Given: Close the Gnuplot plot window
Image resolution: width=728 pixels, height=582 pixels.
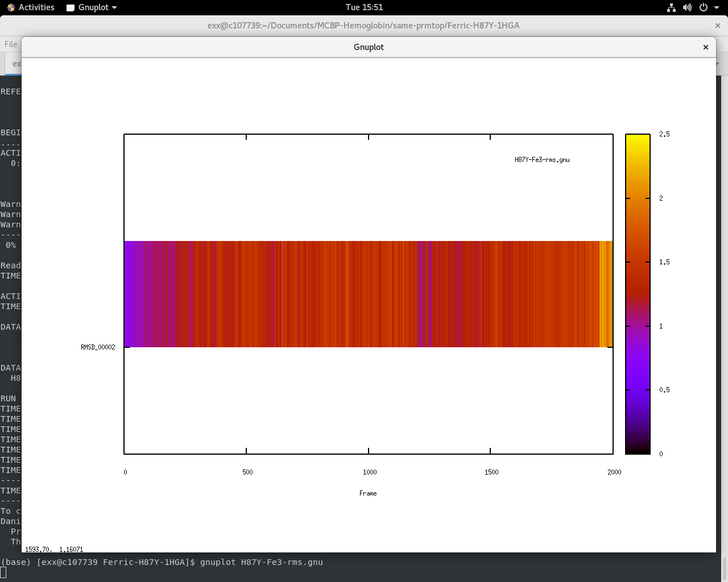Looking at the screenshot, I should pyautogui.click(x=705, y=47).
